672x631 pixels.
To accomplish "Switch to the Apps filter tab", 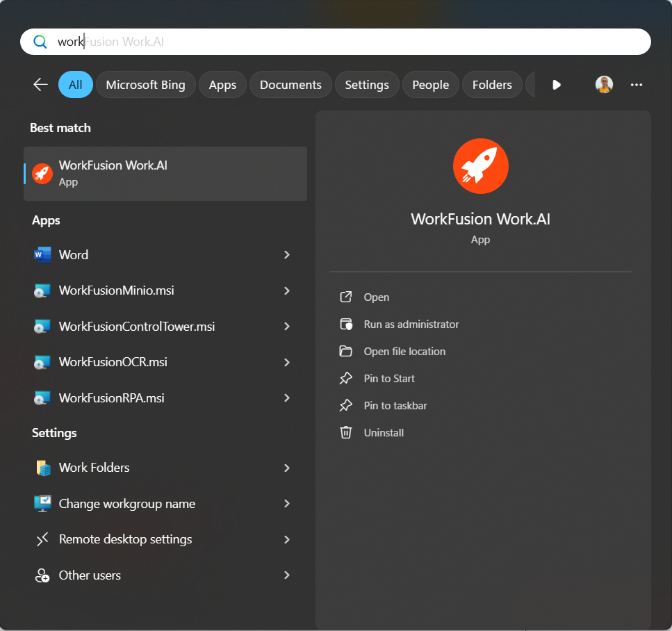I will [222, 85].
